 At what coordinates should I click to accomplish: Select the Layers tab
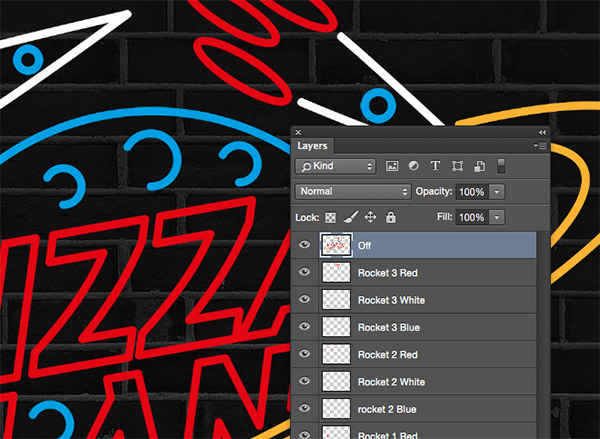312,146
